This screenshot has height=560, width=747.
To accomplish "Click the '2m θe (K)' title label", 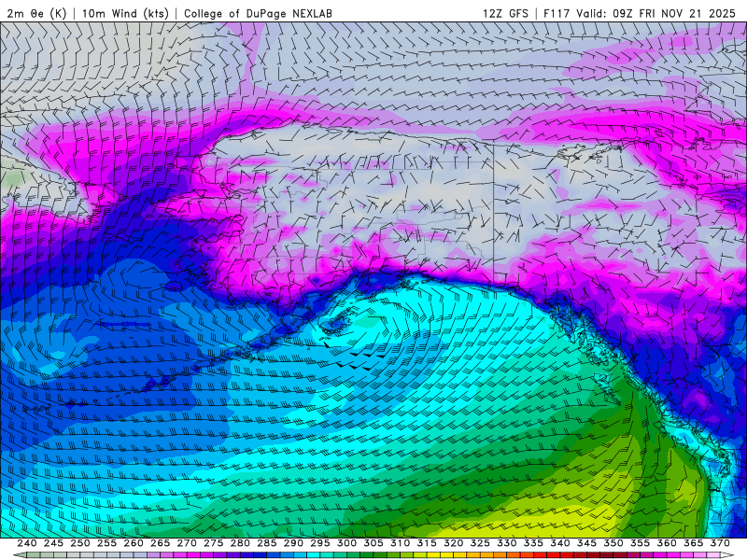I will coord(36,13).
